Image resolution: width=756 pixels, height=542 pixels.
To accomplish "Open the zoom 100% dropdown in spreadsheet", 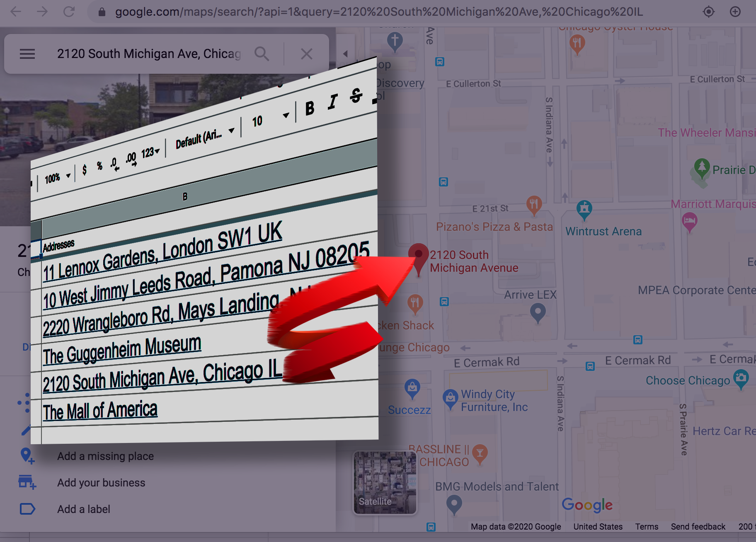I will tap(58, 178).
